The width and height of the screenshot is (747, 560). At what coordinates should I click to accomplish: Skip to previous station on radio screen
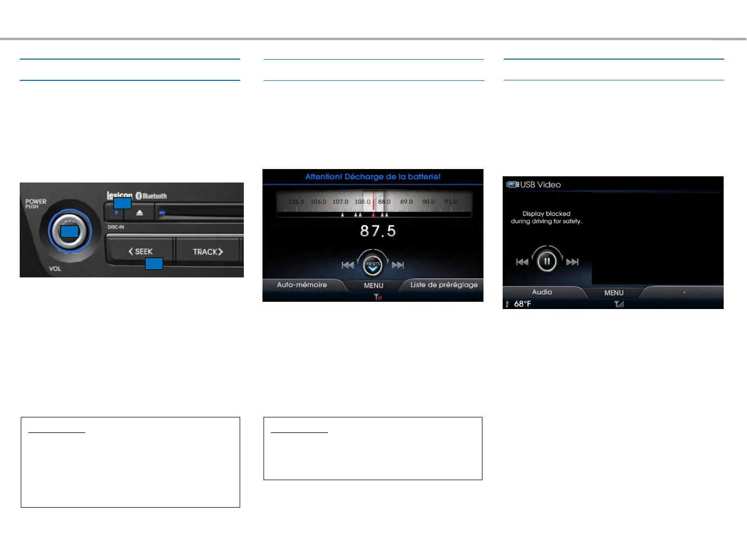tap(348, 265)
